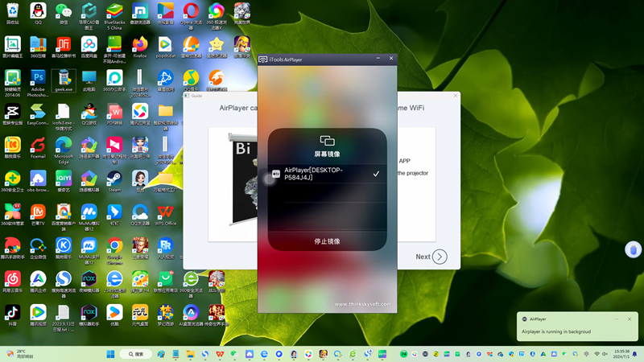This screenshot has width=644, height=362.
Task: Open notification options with the three dots
Action: pos(617,319)
